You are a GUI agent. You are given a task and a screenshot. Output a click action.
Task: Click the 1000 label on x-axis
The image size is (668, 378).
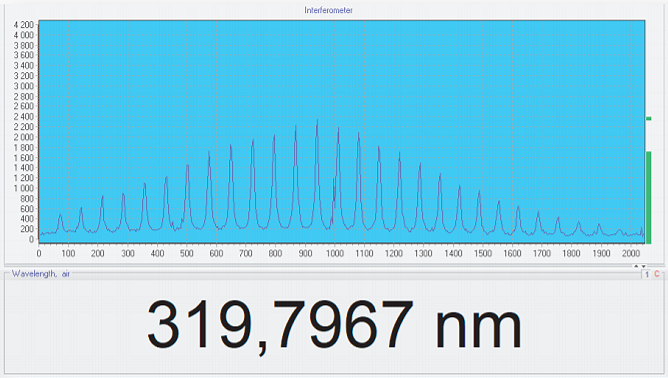(x=335, y=253)
